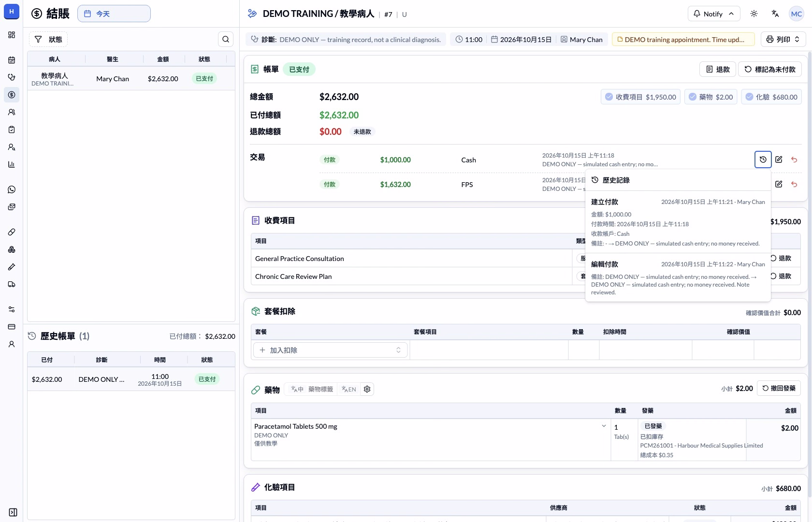This screenshot has height=522, width=812.
Task: Open the transaction history icon for Cash payment
Action: (763, 159)
